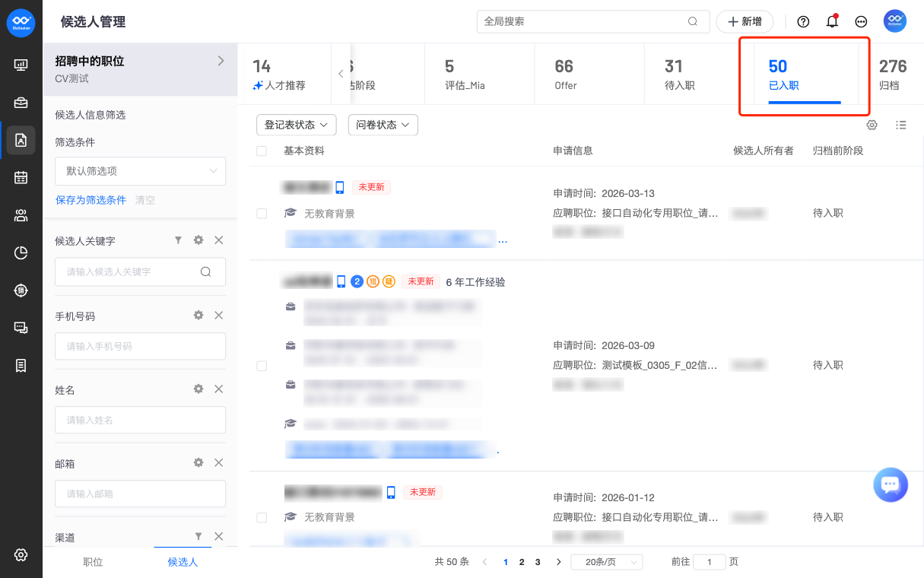Open gear settings for 手机号码 filter
This screenshot has height=578, width=924.
(198, 315)
